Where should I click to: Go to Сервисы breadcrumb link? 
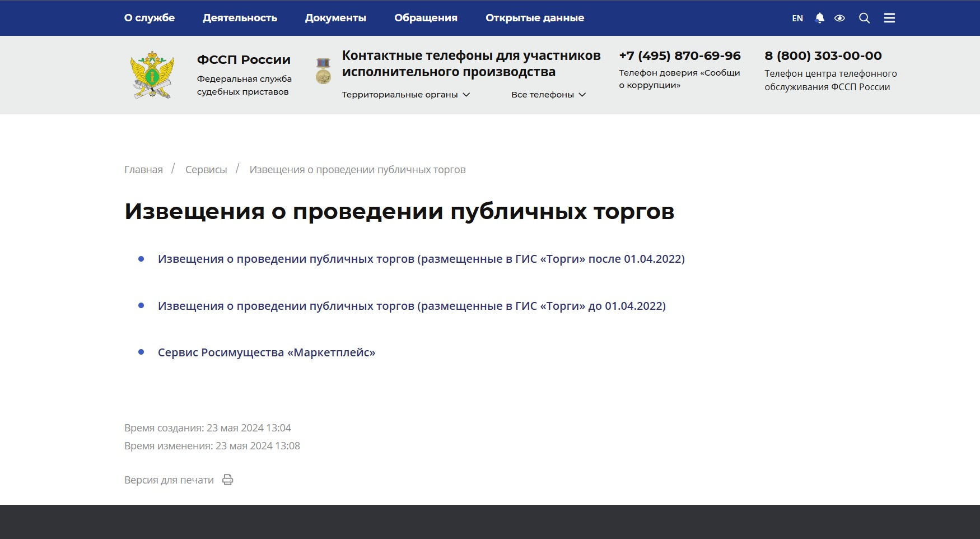click(x=206, y=170)
